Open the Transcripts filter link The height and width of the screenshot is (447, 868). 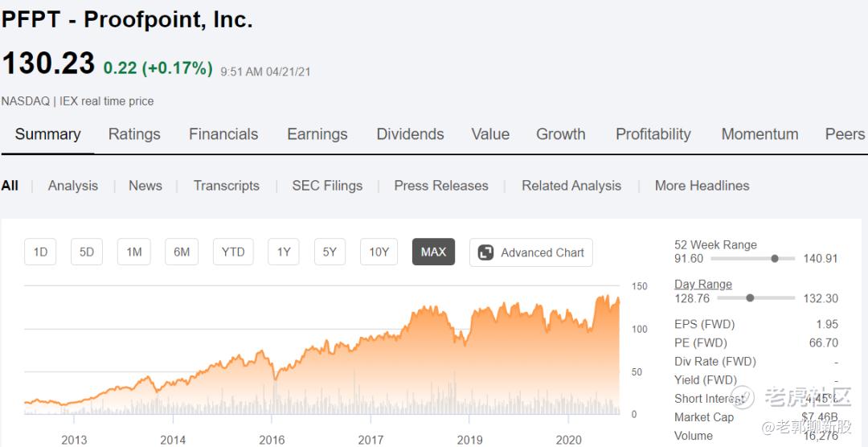tap(227, 186)
